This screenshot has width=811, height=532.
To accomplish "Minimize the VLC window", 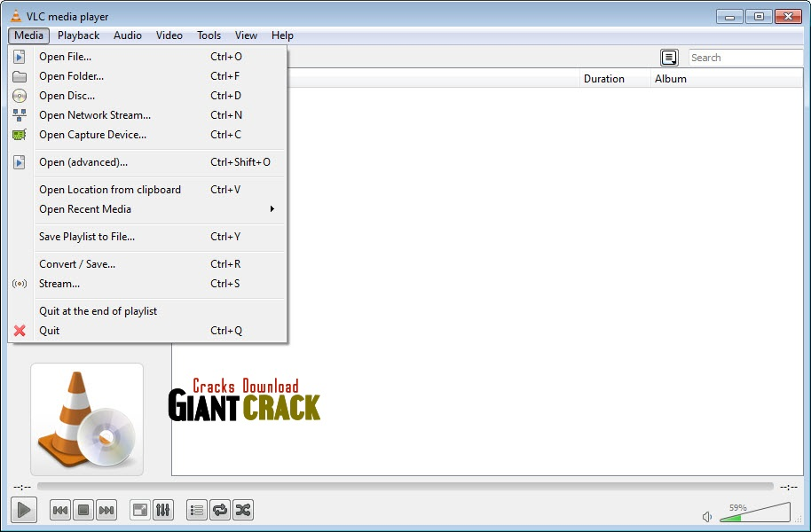I will click(729, 17).
